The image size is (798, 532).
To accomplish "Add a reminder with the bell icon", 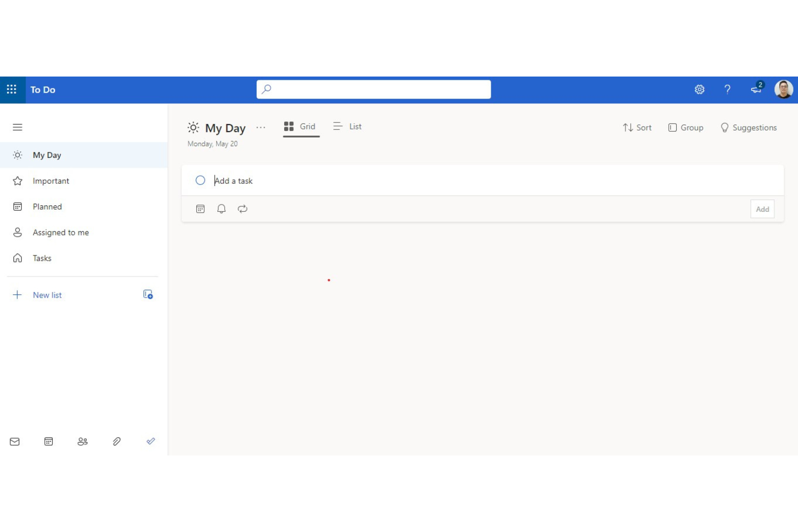I will (221, 209).
